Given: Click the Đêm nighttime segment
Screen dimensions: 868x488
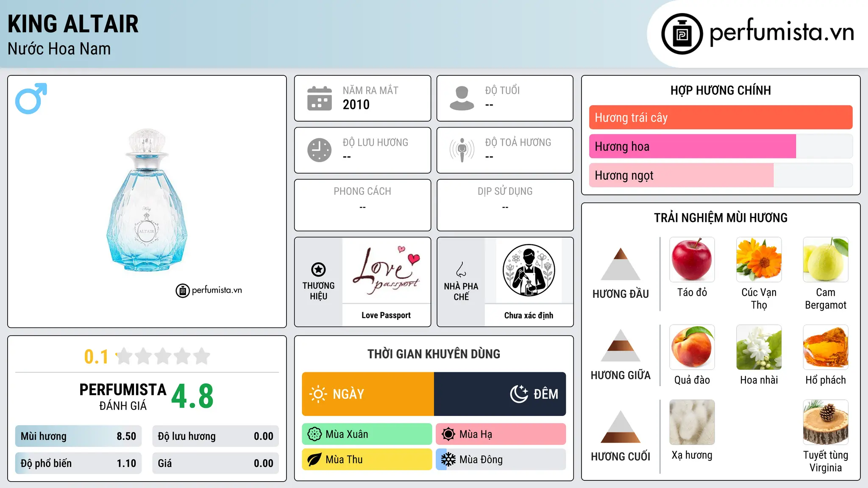Looking at the screenshot, I should point(500,394).
